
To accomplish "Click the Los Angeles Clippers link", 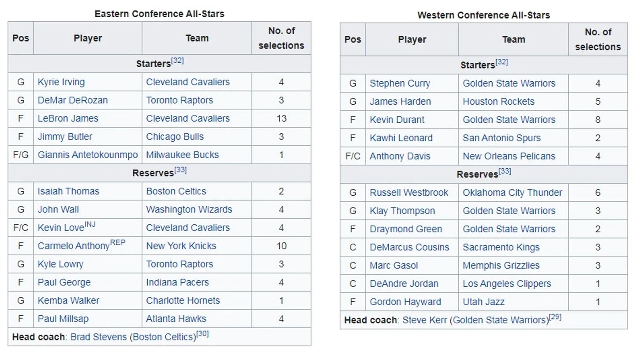I will click(x=507, y=284).
